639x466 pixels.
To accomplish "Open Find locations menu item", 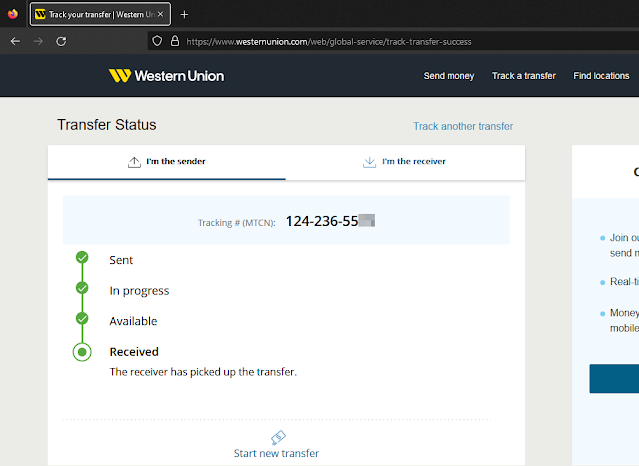I will click(601, 76).
